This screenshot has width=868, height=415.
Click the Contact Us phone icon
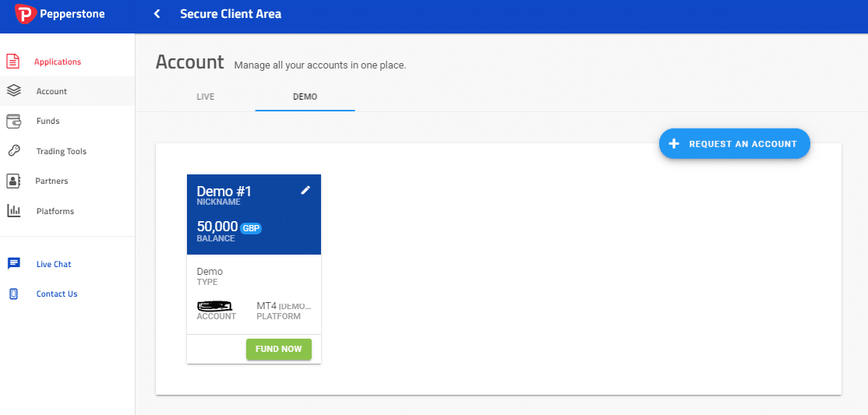[14, 294]
